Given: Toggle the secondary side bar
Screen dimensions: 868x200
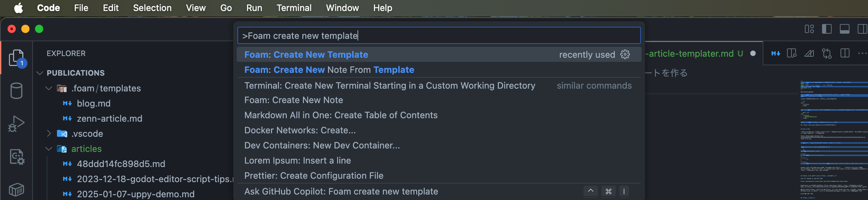Looking at the screenshot, I should [x=862, y=29].
